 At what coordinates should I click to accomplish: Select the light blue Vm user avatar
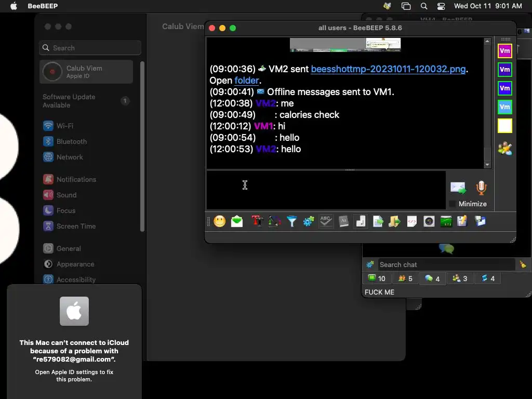pos(505,107)
